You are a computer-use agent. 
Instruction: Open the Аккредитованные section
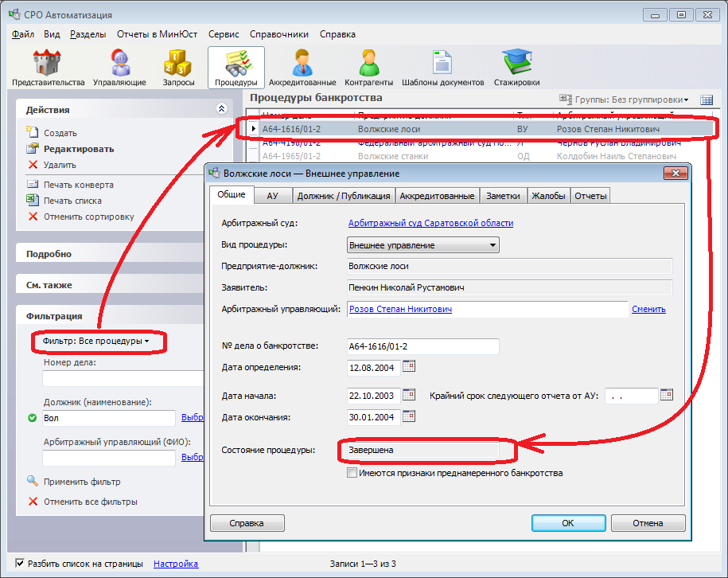[302, 68]
